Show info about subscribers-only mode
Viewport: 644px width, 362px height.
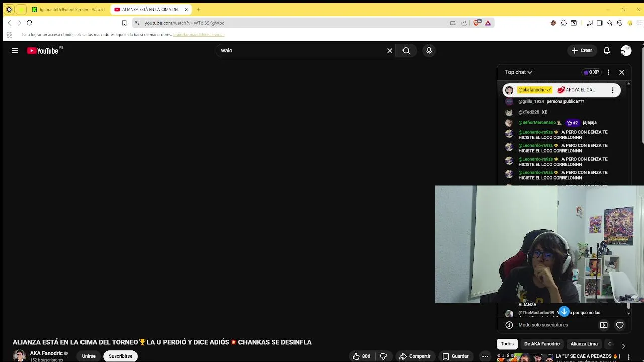[509, 325]
